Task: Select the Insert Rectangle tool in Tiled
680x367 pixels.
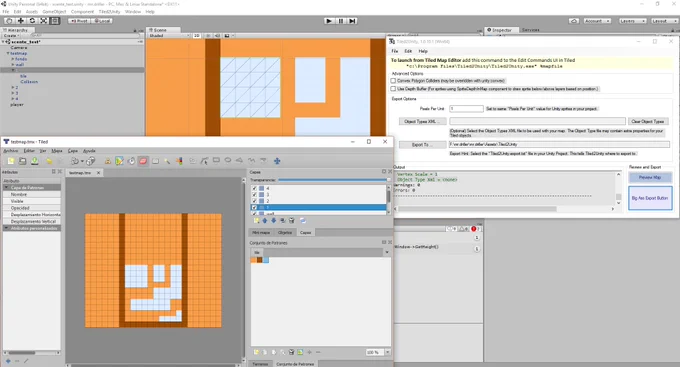Action: [x=216, y=161]
